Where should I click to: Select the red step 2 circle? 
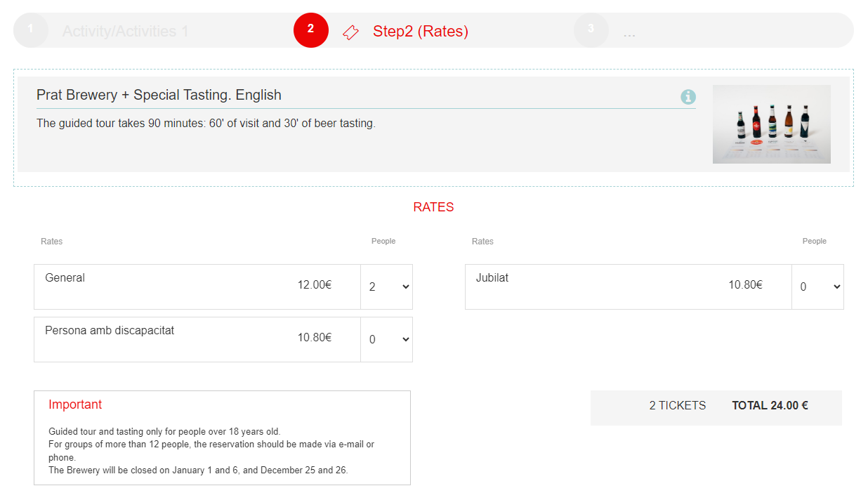point(311,30)
